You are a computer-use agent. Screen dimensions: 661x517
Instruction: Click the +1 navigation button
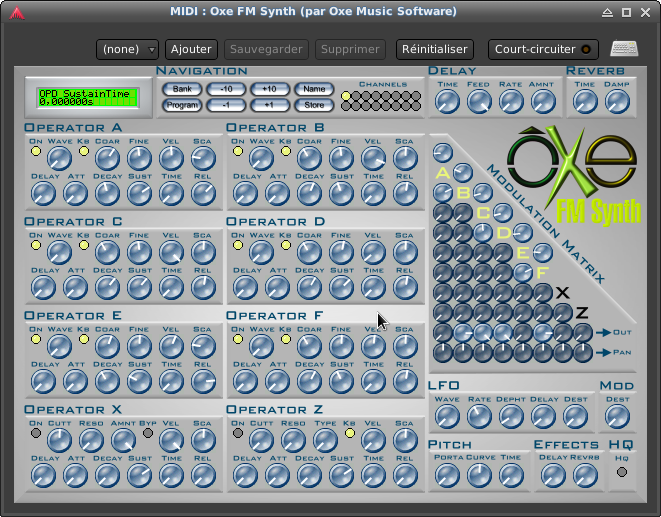pos(269,105)
